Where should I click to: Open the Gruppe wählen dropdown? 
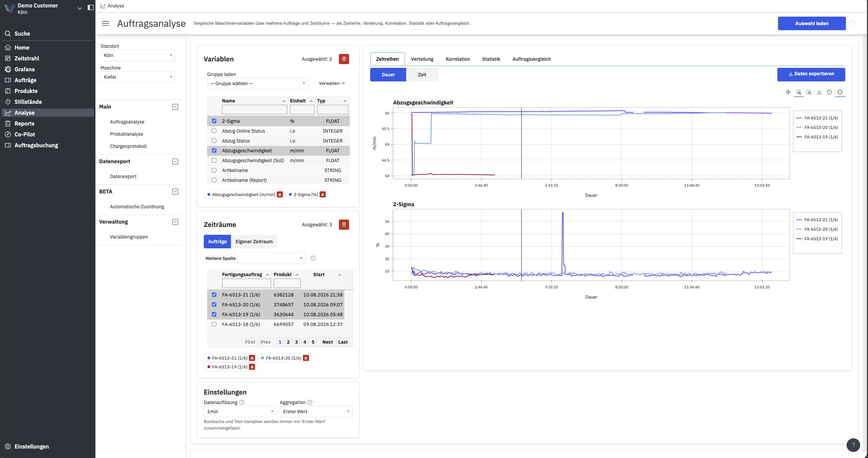point(257,84)
